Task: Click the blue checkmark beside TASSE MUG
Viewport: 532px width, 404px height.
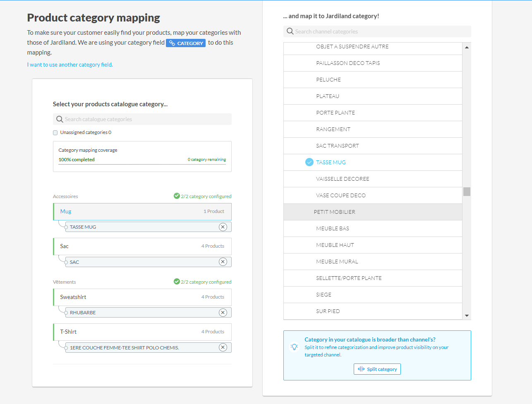Action: pyautogui.click(x=309, y=163)
